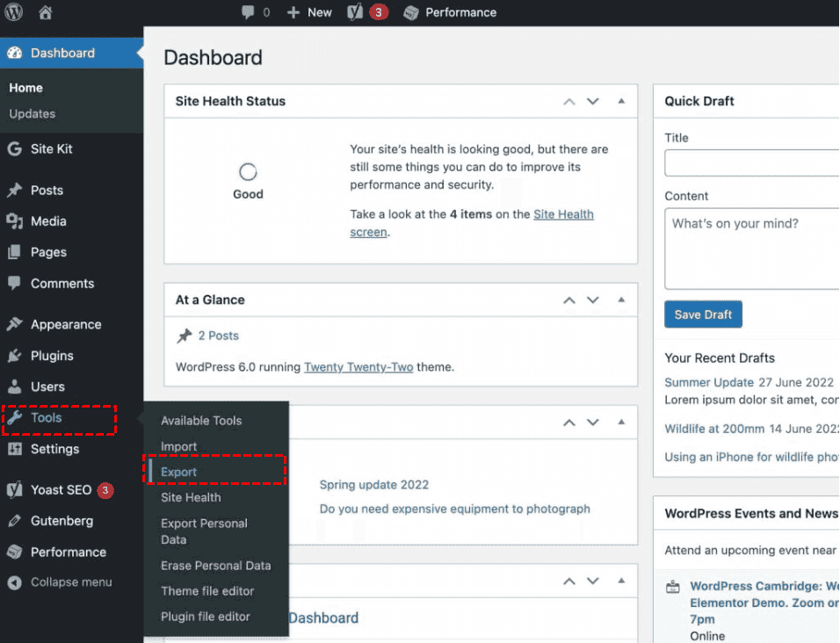The width and height of the screenshot is (840, 643).
Task: Open Theme file editor from submenu
Action: coord(207,591)
